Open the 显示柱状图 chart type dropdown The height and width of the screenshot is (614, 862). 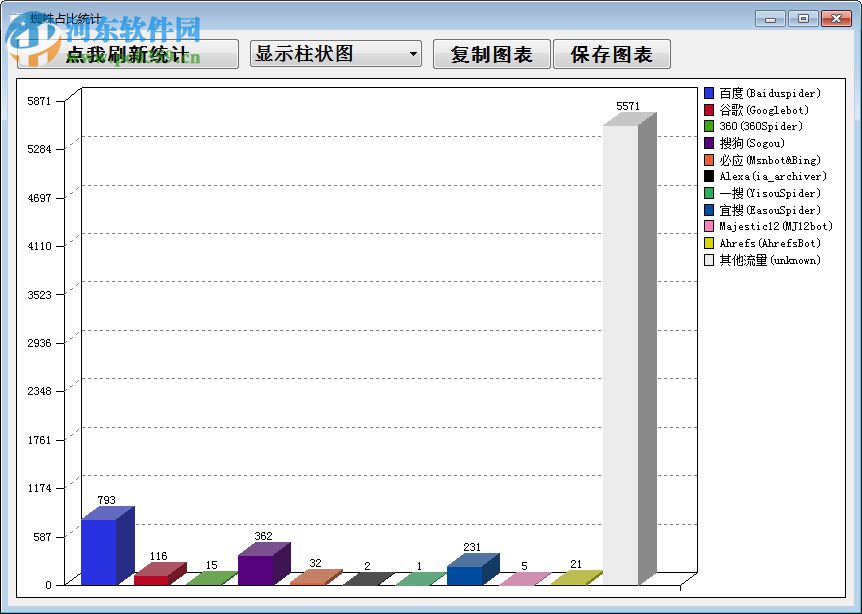click(330, 53)
